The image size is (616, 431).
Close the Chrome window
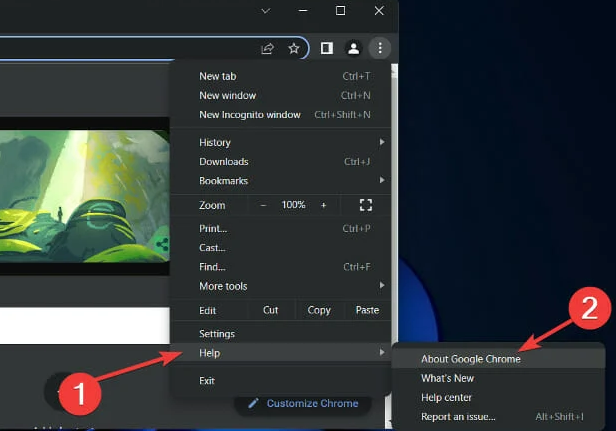point(379,11)
